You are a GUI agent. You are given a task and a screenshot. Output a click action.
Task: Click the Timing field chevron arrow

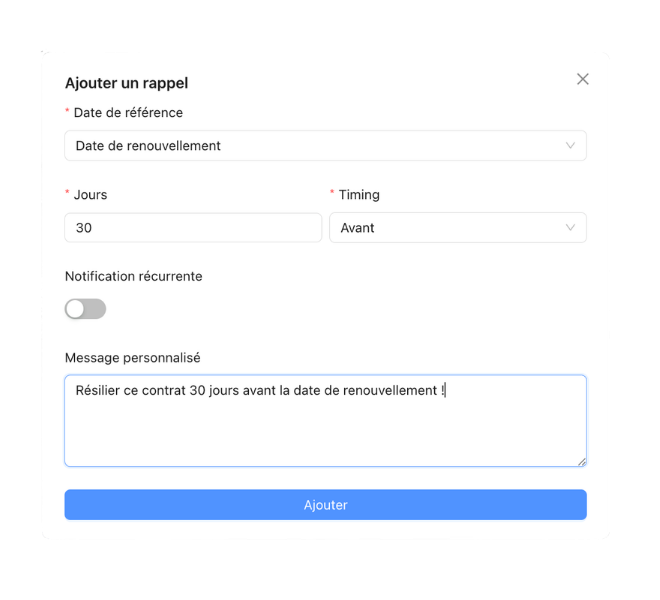click(x=570, y=228)
